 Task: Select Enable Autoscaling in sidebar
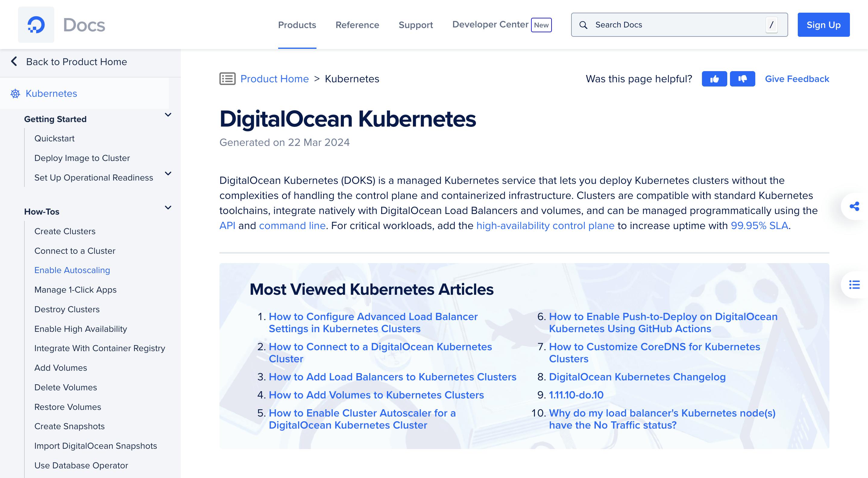72,270
